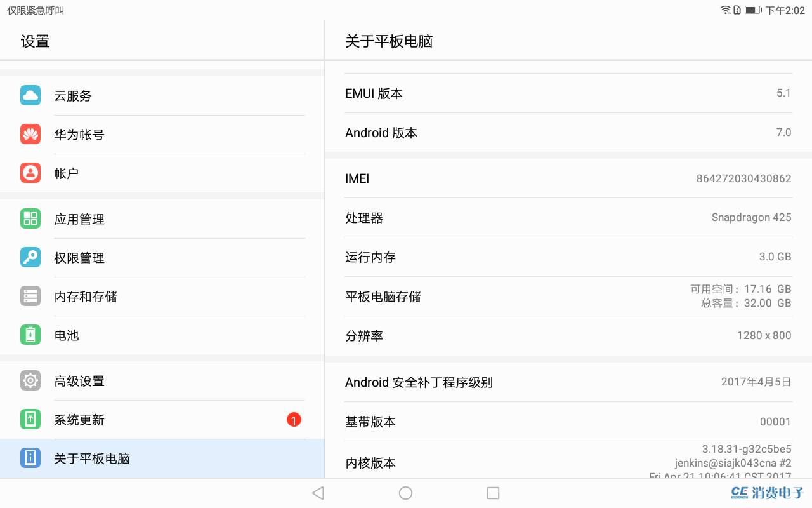The image size is (812, 508).
Task: Select the App management (应用管理) icon
Action: point(30,218)
